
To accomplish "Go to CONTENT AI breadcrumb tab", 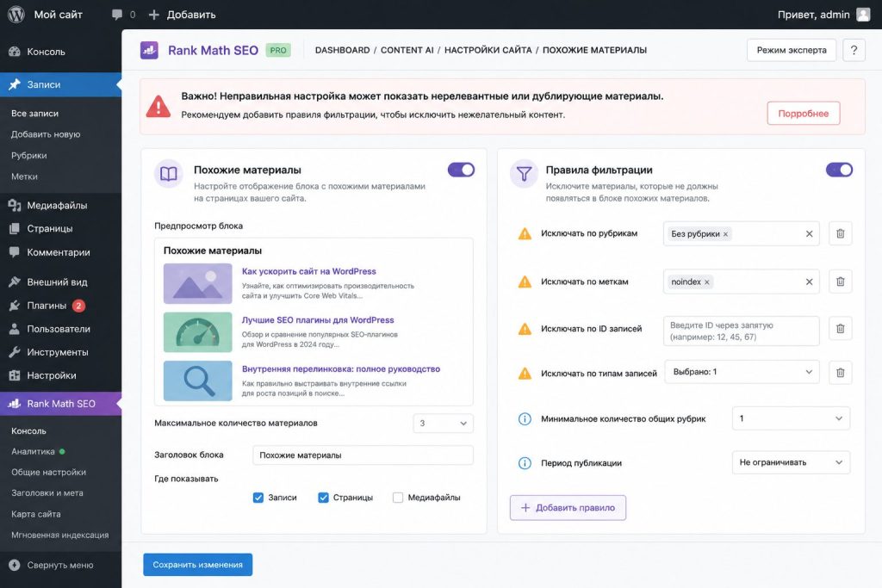I will coord(407,50).
